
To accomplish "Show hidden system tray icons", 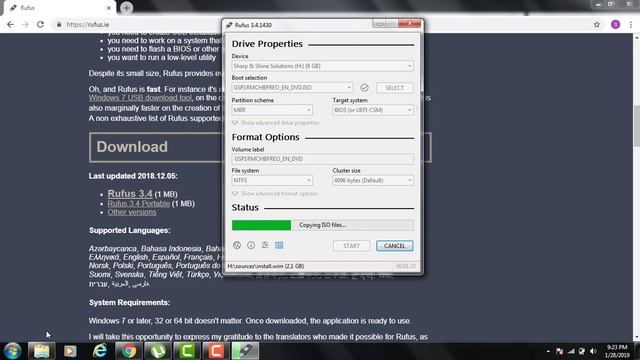I will click(548, 351).
